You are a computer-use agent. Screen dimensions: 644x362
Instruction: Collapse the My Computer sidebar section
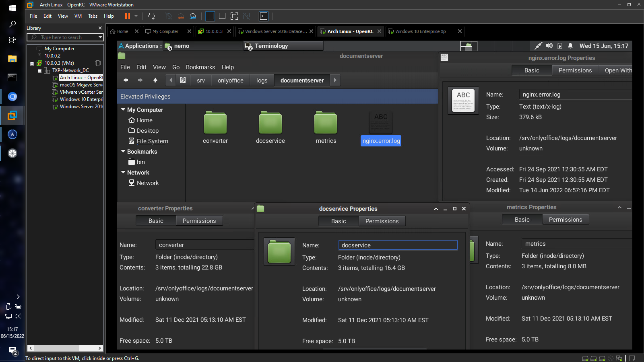point(123,109)
